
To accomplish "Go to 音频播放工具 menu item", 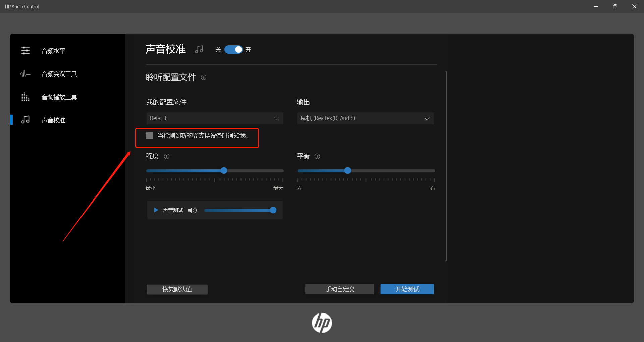I will point(59,97).
